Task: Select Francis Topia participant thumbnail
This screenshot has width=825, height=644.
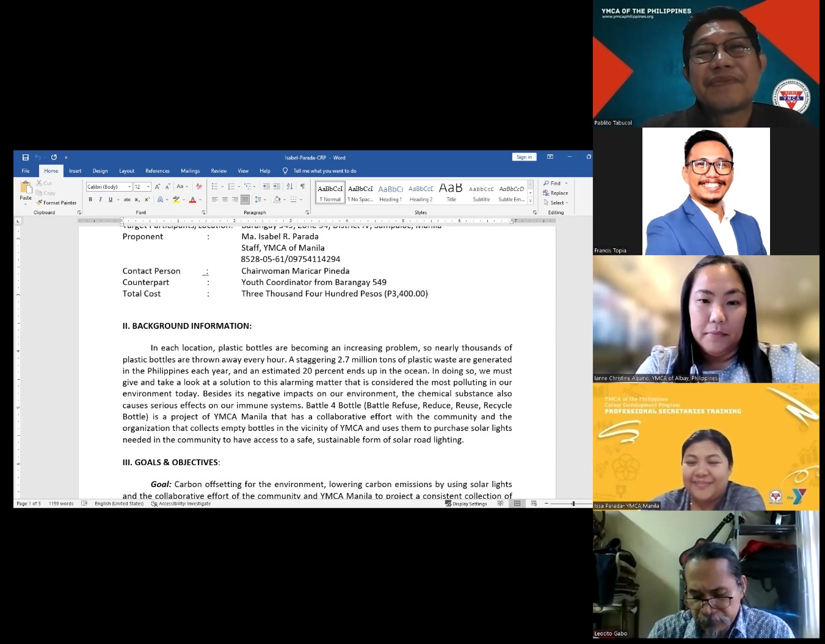Action: (x=706, y=191)
